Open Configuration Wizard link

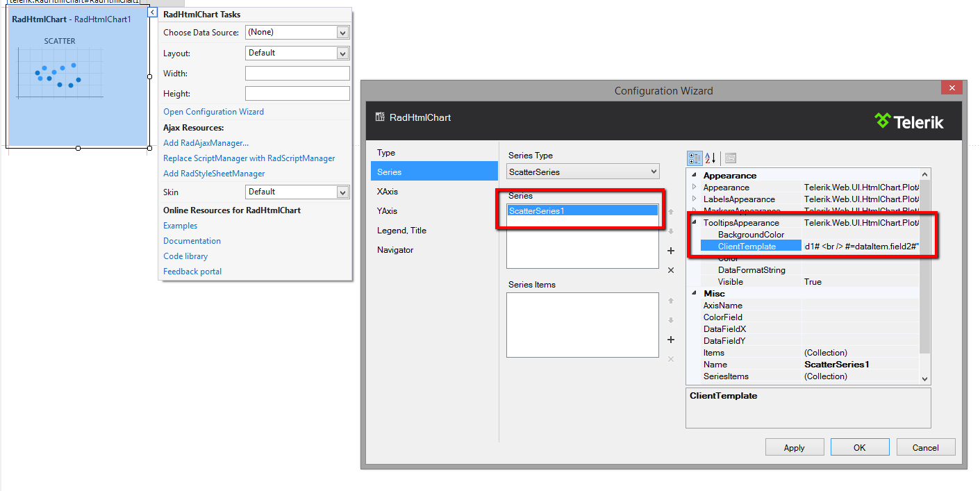(x=213, y=112)
